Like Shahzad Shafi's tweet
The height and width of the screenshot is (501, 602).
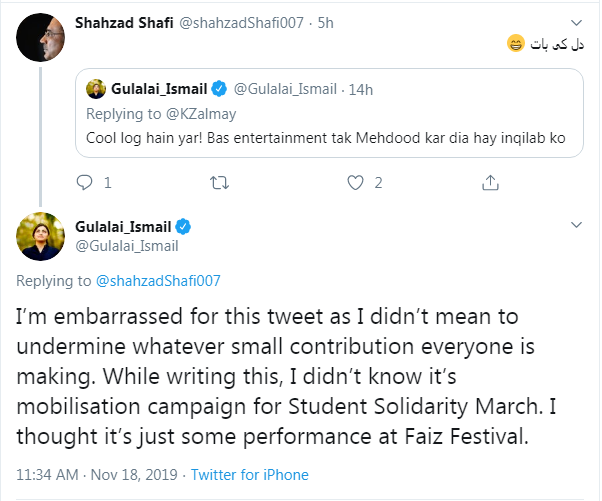coord(354,183)
